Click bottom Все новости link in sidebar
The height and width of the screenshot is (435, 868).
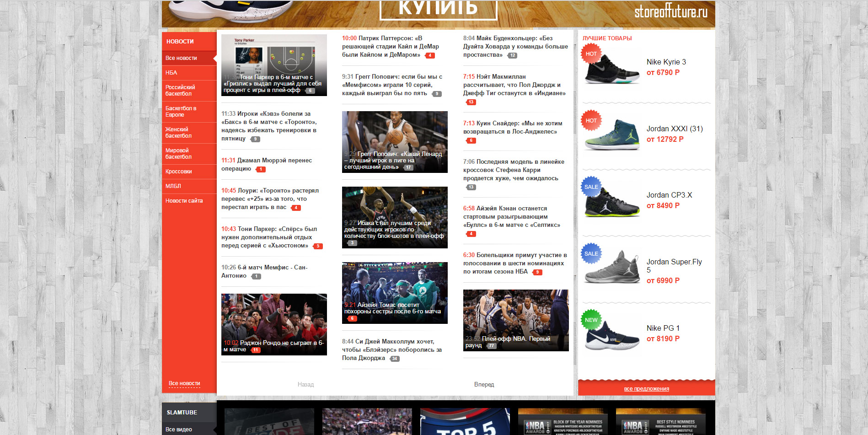click(x=184, y=383)
